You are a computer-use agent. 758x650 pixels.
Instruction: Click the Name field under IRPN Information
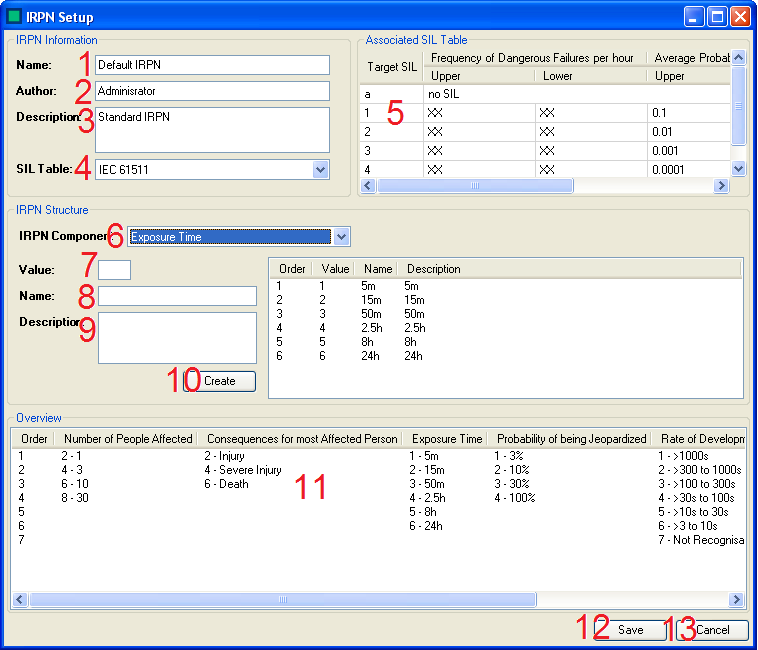212,65
